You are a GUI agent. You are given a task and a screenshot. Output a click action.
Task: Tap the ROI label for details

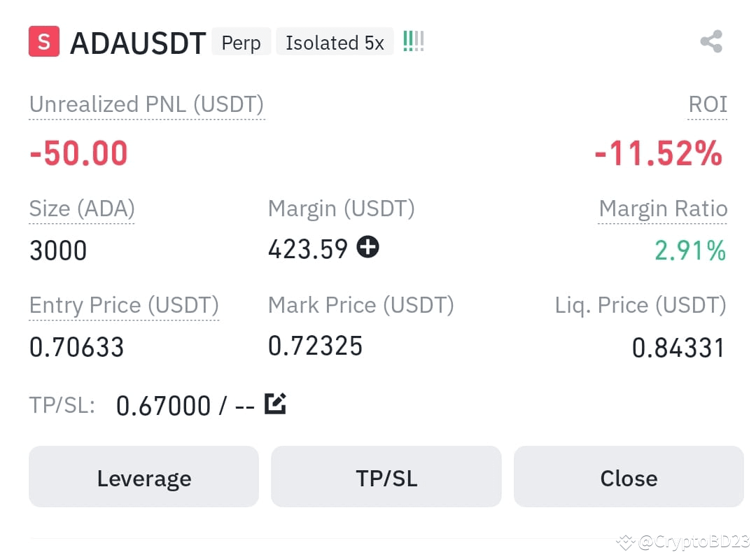[707, 104]
